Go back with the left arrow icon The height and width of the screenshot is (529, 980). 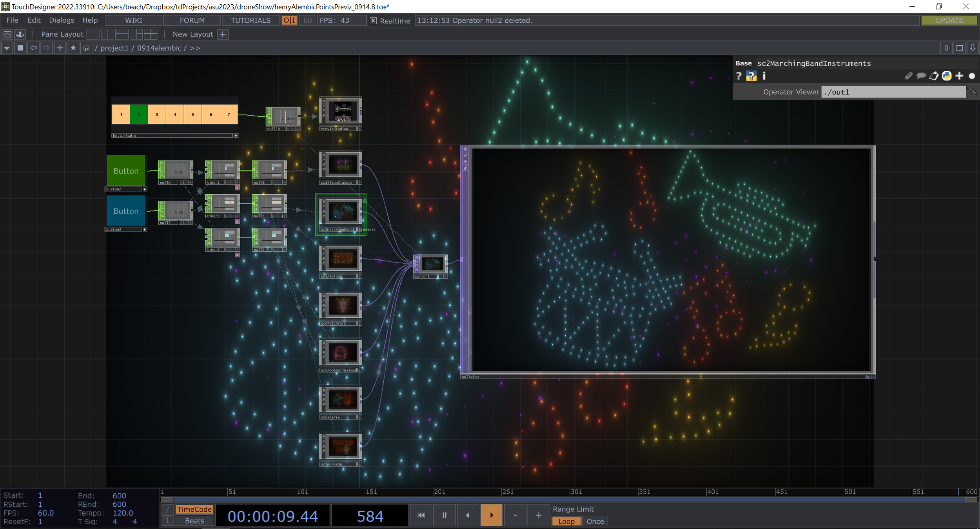(x=34, y=48)
